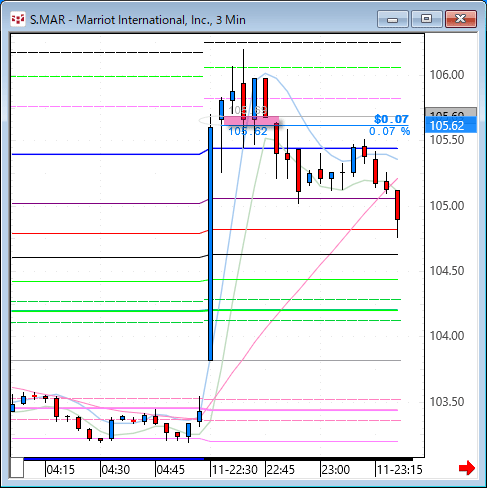Screen dimensions: 487x488
Task: Click the 11-23:15 time axis label
Action: (400, 470)
